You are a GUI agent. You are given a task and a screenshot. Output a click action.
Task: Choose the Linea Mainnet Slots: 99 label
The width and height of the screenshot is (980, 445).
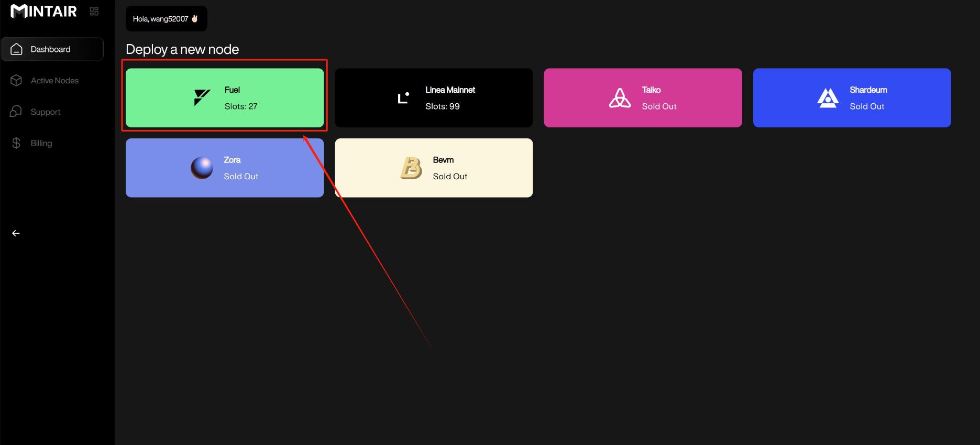[443, 106]
